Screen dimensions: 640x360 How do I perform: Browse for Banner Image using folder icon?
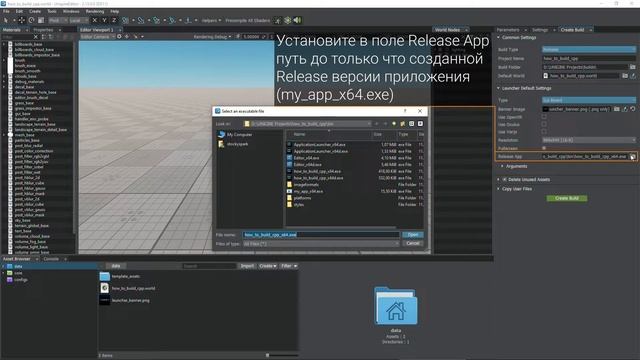617,109
